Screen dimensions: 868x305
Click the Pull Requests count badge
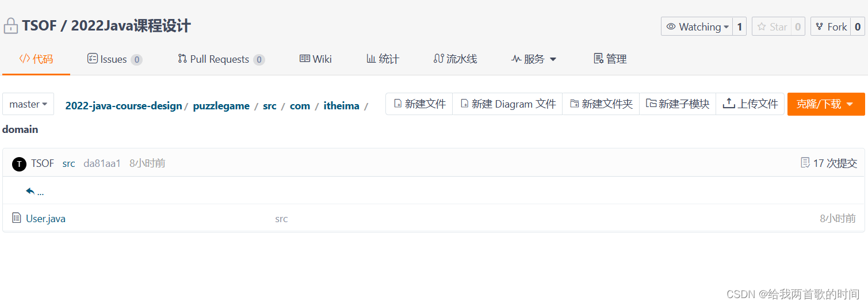click(x=259, y=59)
